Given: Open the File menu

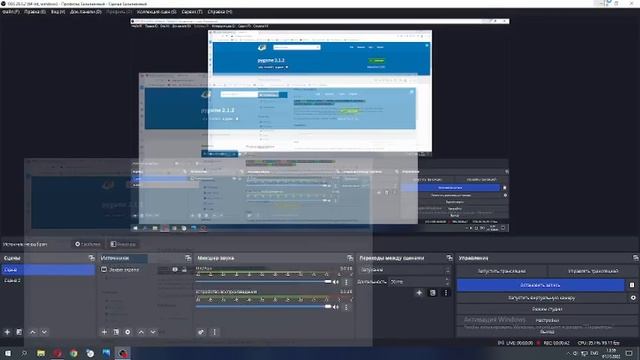Looking at the screenshot, I should pyautogui.click(x=11, y=12).
